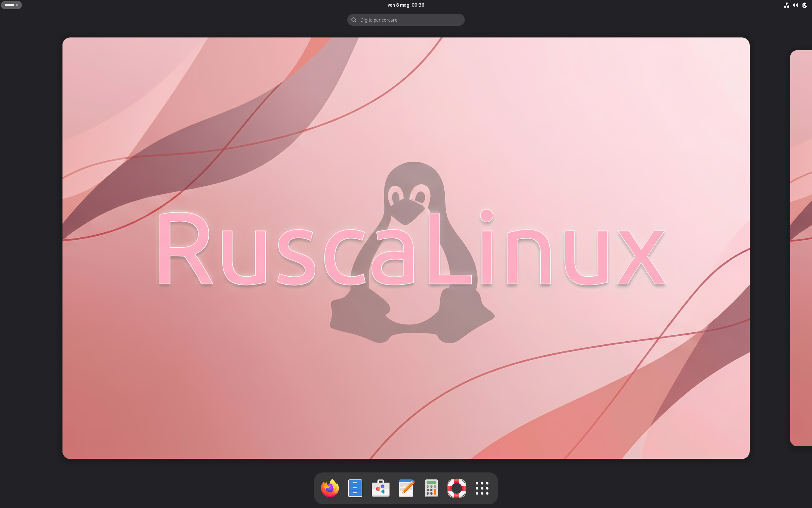Open the Help lifebuoy icon

point(457,488)
